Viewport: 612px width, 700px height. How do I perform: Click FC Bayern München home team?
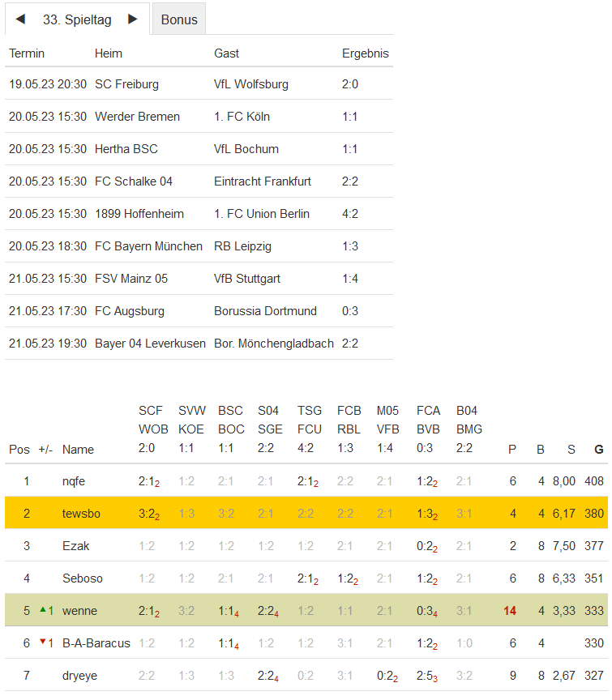pyautogui.click(x=148, y=246)
